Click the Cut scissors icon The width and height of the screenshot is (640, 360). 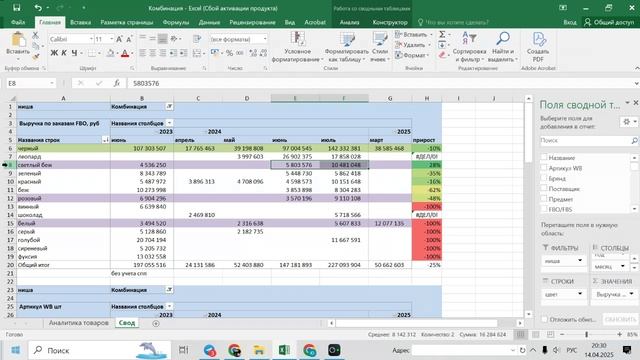36,36
